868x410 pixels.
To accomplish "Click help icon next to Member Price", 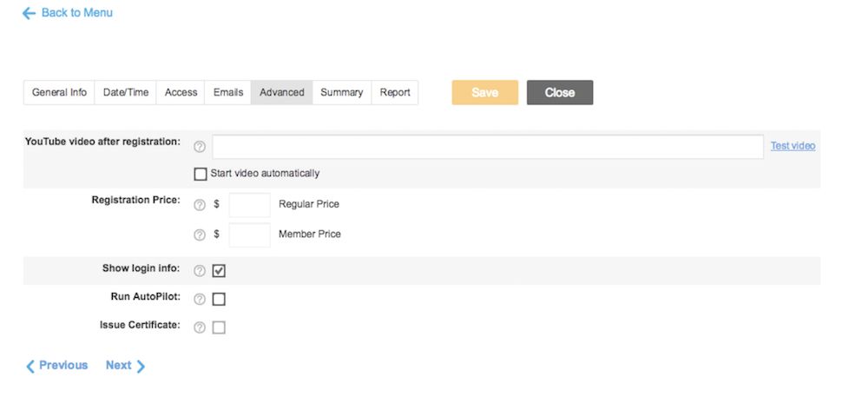I will point(200,235).
